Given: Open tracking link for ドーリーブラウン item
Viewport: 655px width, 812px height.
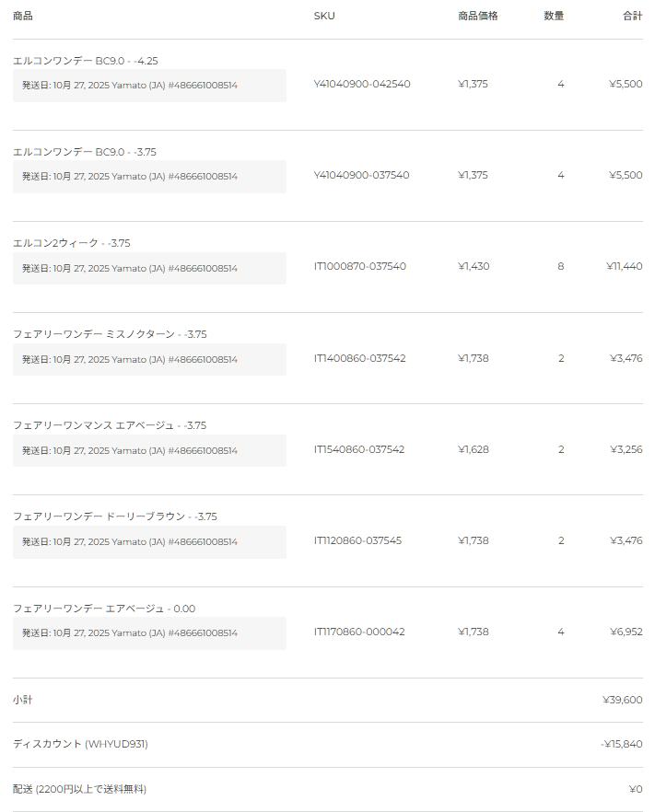Looking at the screenshot, I should click(x=203, y=541).
